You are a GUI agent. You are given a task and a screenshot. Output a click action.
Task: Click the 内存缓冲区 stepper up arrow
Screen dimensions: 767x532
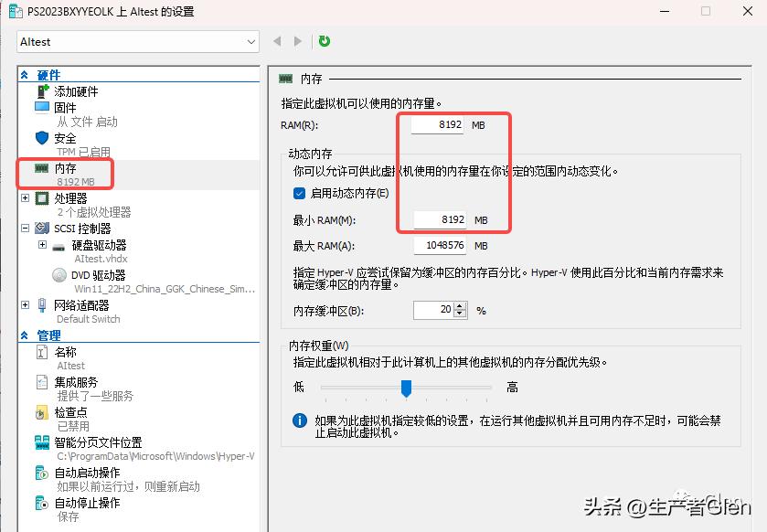point(459,305)
